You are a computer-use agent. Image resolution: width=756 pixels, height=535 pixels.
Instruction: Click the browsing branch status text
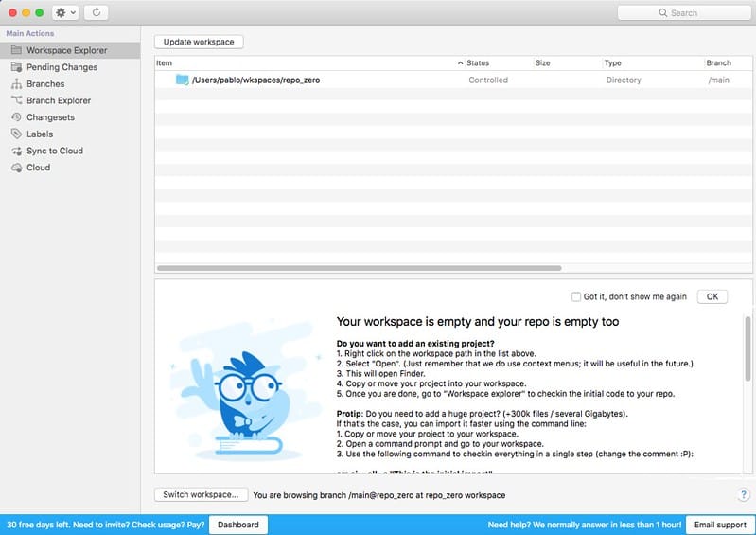click(x=379, y=495)
